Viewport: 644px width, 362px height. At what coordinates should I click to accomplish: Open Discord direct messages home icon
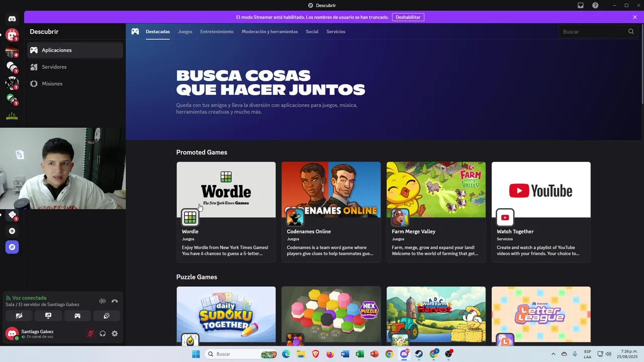coord(12,19)
